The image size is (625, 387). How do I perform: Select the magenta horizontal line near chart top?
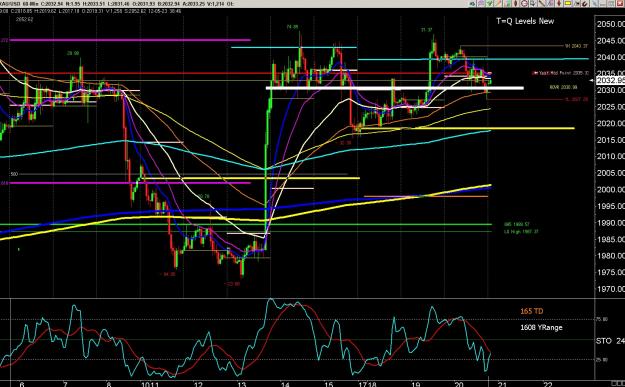[130, 40]
